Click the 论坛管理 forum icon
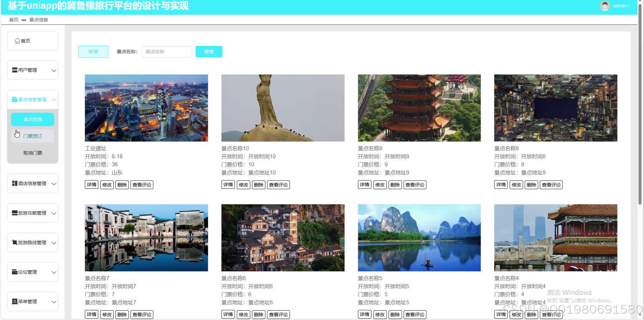The width and height of the screenshot is (644, 320). click(x=14, y=272)
